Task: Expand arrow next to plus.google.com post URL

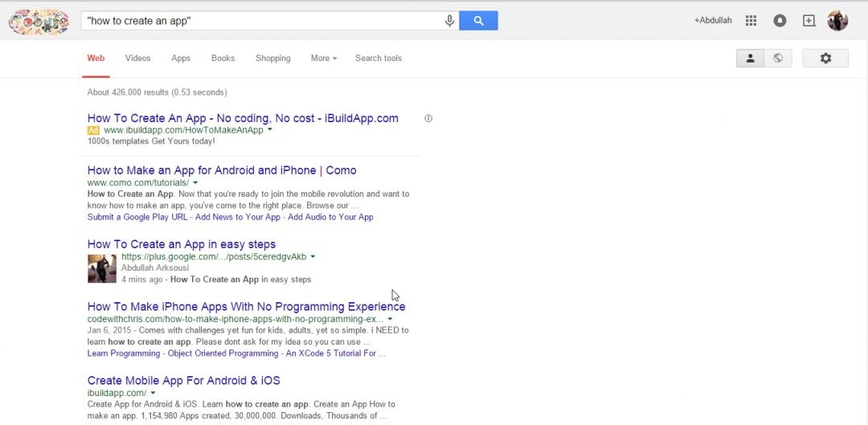Action: point(313,257)
